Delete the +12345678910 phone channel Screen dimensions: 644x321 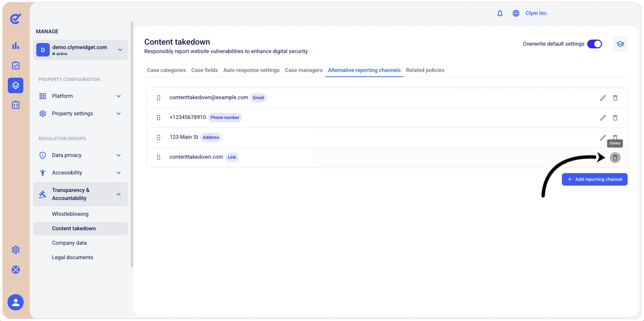[x=615, y=118]
